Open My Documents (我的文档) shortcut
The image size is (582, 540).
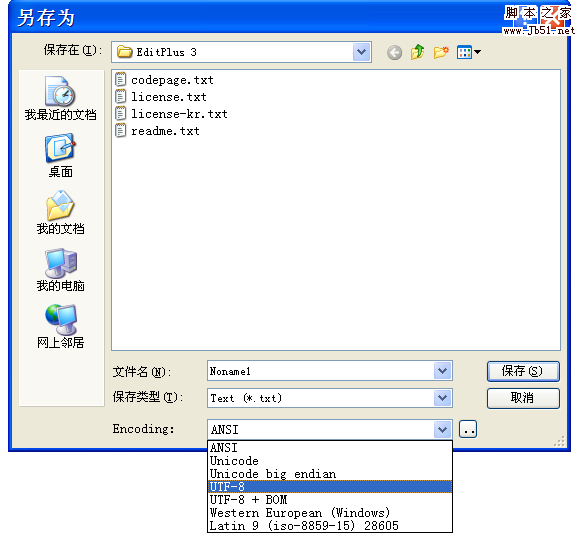(61, 213)
